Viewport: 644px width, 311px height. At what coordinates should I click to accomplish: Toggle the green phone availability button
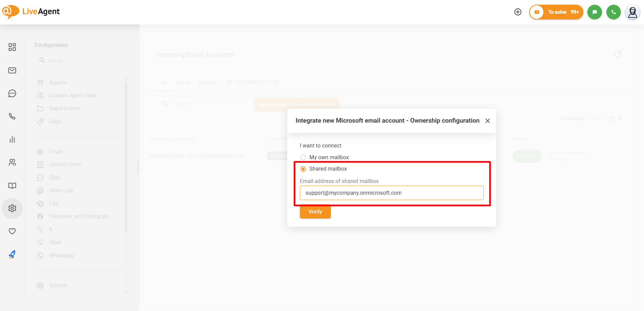coord(613,12)
